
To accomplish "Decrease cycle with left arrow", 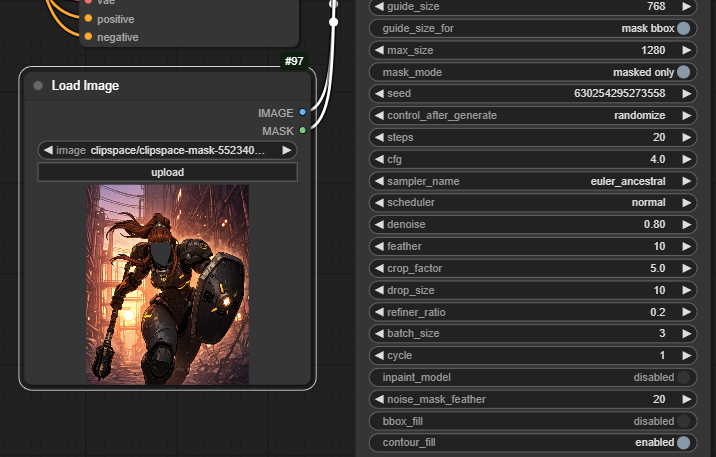I will pos(379,356).
